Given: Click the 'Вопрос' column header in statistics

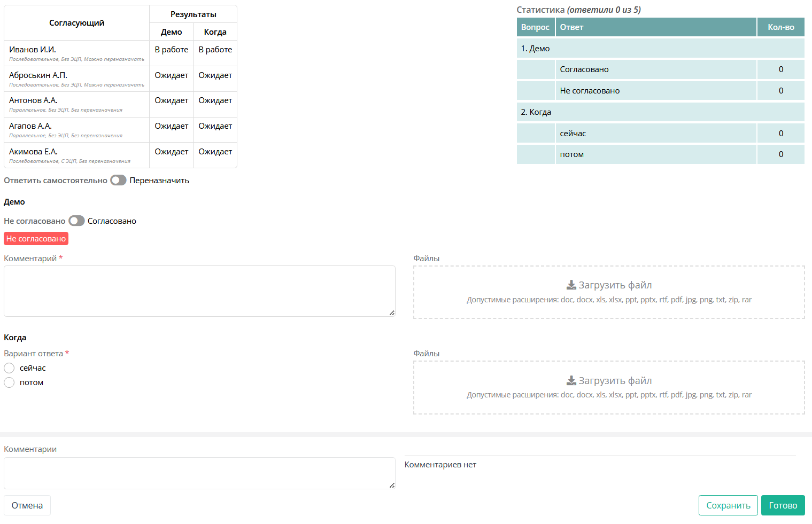Looking at the screenshot, I should pos(535,27).
